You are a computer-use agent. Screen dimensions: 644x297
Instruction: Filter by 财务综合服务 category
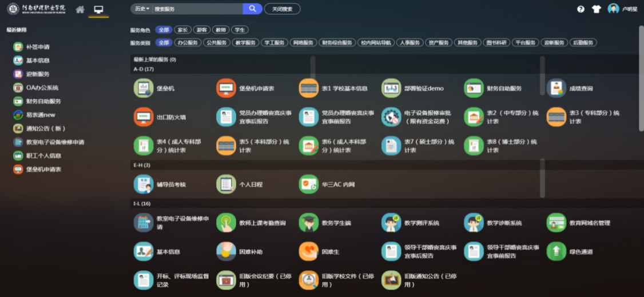point(337,43)
